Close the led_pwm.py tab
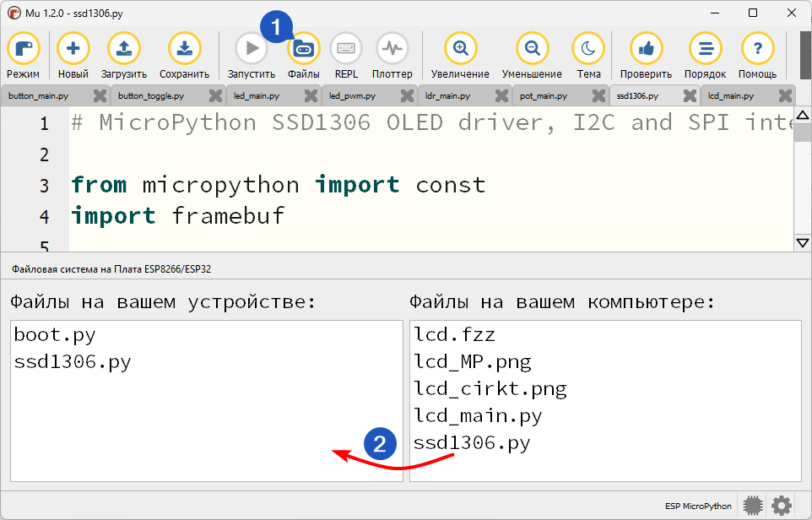This screenshot has height=520, width=812. 407,95
